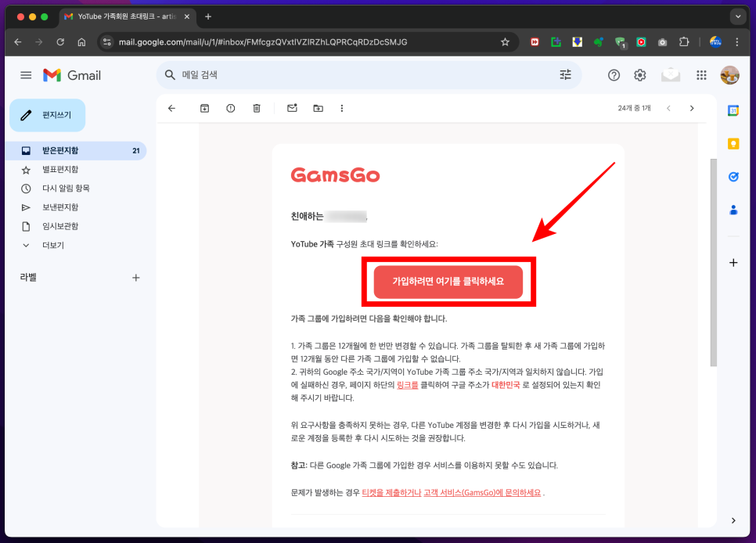This screenshot has height=543, width=756.
Task: Close the YoTube 가족회원 초대링크 tab
Action: (x=186, y=16)
